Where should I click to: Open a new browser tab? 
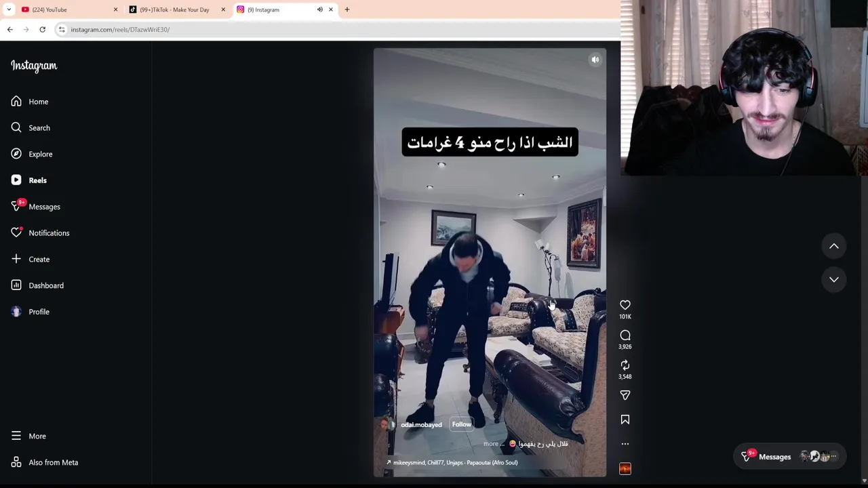pyautogui.click(x=347, y=9)
